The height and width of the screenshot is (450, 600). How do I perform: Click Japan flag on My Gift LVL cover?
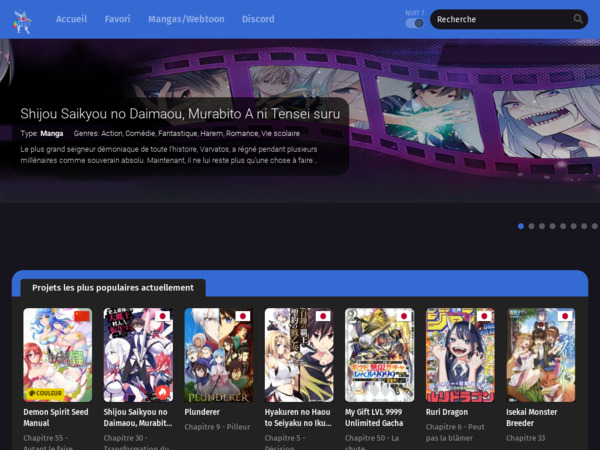pos(404,316)
